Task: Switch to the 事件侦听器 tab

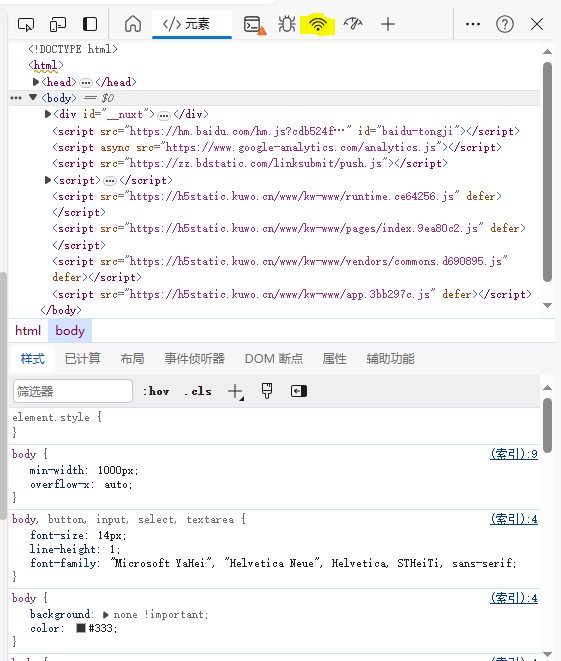Action: [194, 359]
